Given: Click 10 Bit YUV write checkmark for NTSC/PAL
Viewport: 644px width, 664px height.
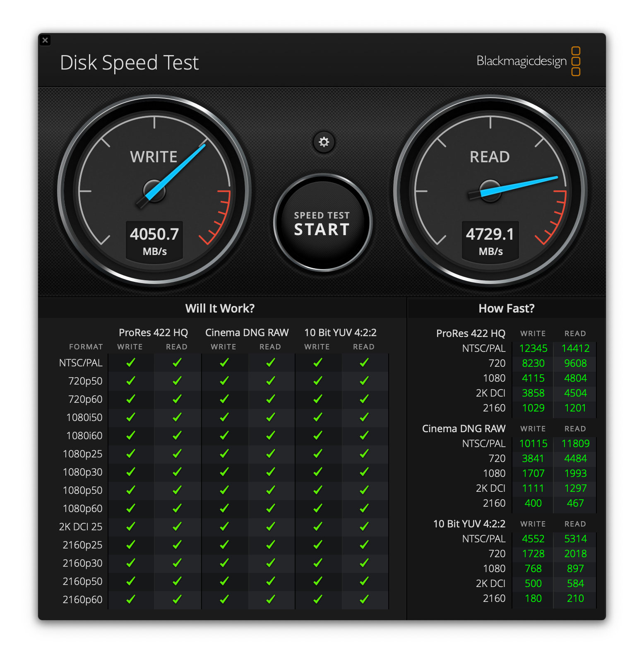Looking at the screenshot, I should [318, 363].
